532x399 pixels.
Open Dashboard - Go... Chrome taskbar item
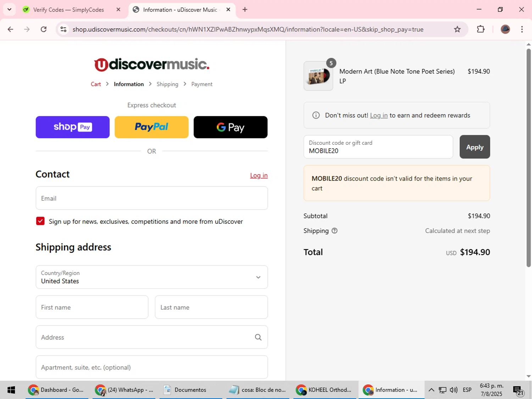coord(57,390)
